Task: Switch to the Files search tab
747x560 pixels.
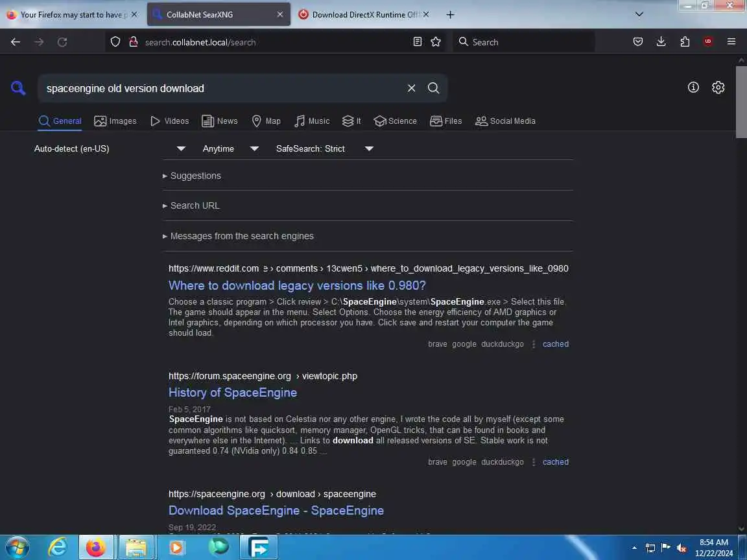Action: click(446, 121)
